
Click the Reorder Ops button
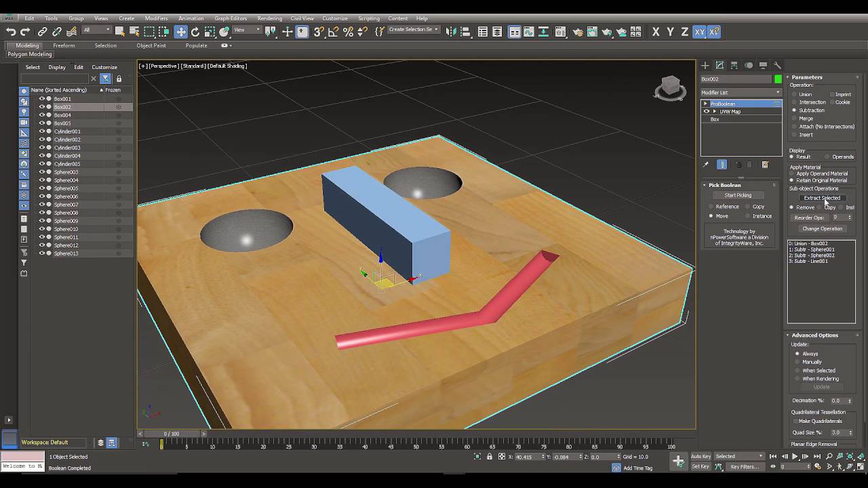click(x=809, y=218)
